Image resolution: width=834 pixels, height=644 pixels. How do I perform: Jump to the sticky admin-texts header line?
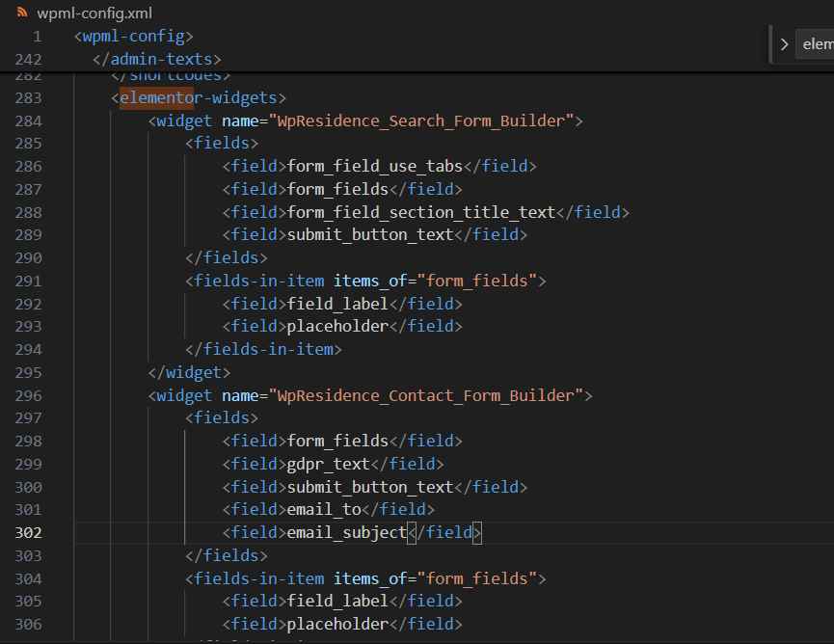tap(156, 60)
